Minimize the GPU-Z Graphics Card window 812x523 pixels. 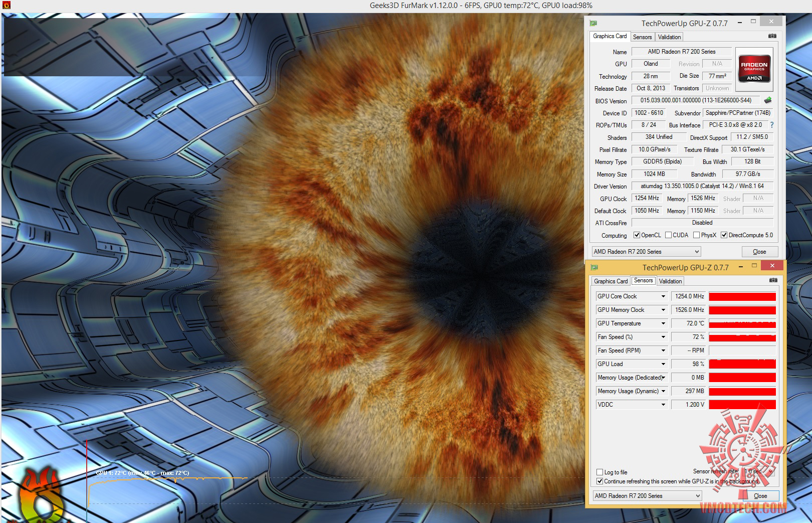739,23
